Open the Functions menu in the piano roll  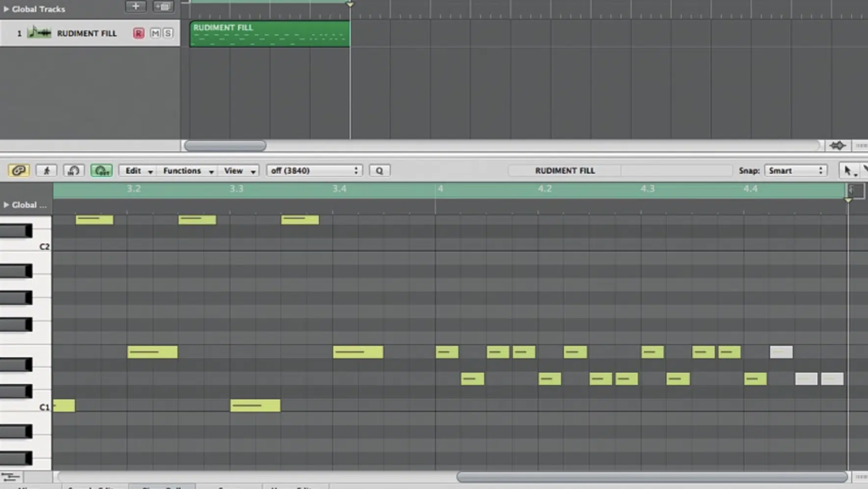pos(188,170)
